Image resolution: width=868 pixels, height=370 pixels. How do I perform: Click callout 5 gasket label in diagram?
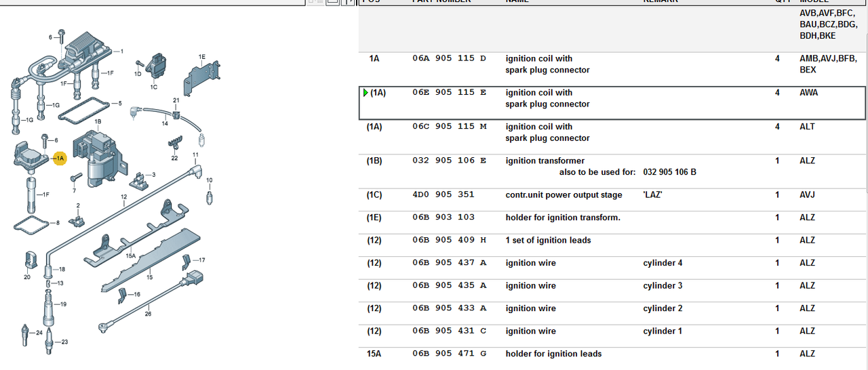tap(119, 104)
